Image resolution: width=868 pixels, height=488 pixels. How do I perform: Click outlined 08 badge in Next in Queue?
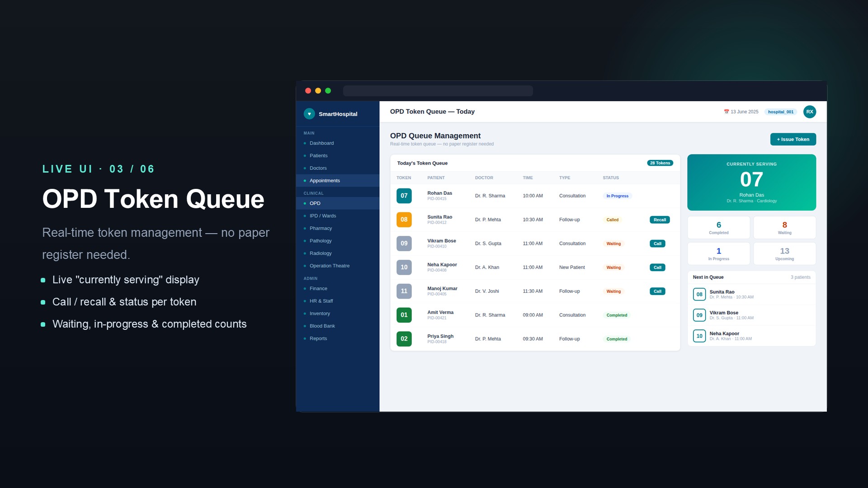click(x=699, y=295)
